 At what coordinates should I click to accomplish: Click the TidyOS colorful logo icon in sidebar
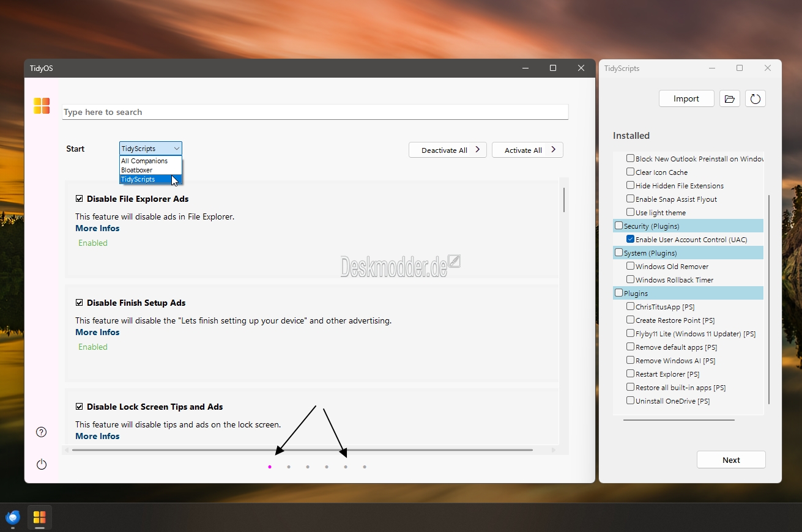pyautogui.click(x=42, y=106)
